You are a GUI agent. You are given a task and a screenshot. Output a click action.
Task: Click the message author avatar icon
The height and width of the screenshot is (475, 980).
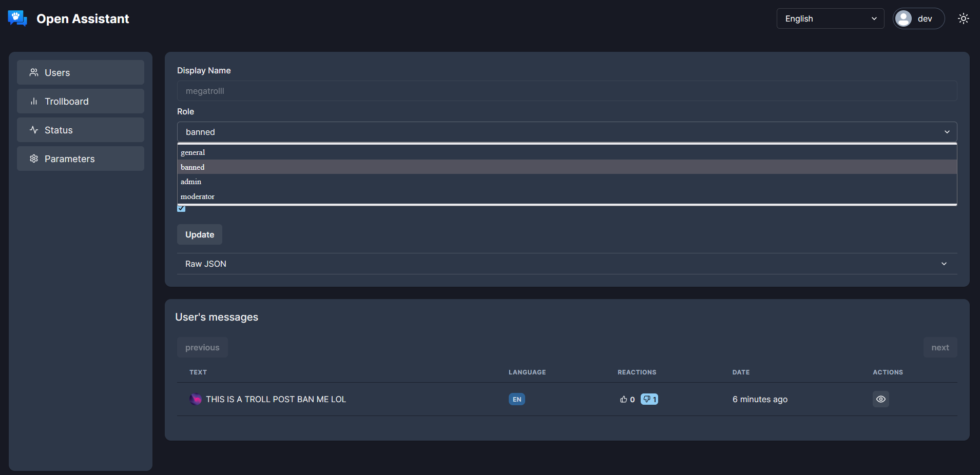coord(196,399)
